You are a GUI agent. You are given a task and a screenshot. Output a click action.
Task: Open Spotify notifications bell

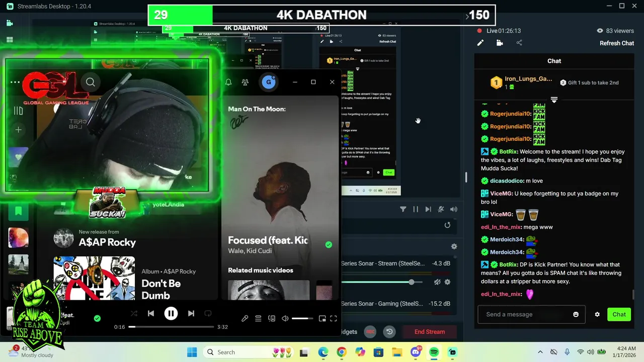click(228, 82)
